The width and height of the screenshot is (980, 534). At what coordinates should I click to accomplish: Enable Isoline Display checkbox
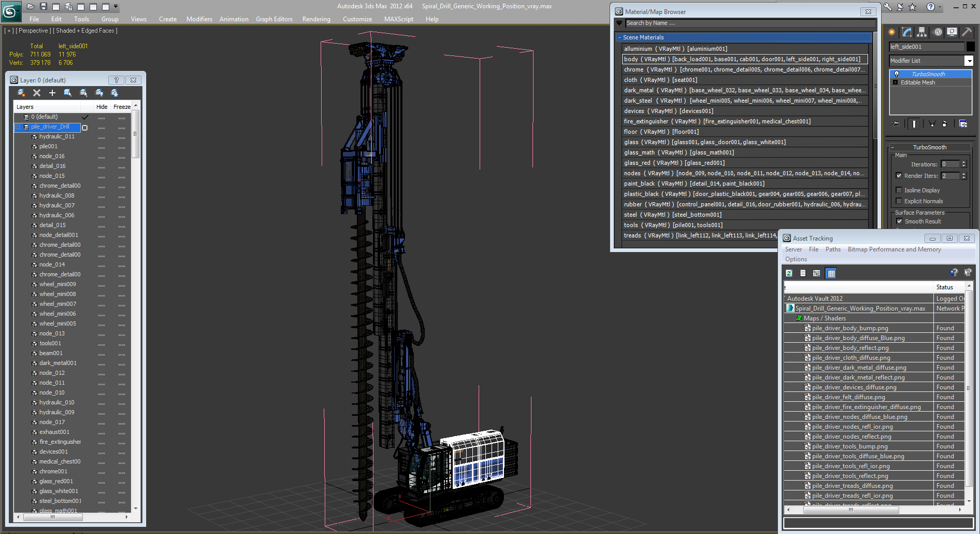pos(899,190)
